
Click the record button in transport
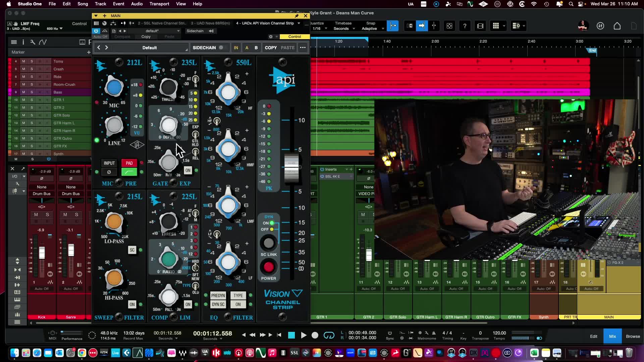point(315,335)
